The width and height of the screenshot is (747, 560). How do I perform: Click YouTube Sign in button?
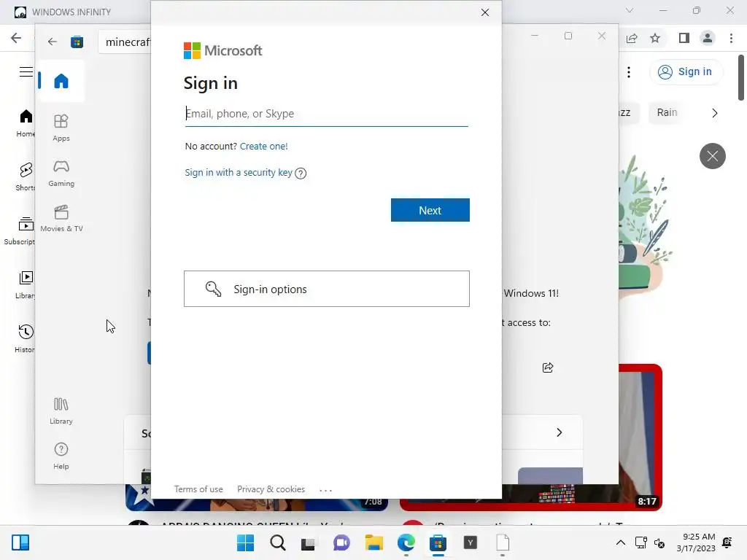click(686, 72)
